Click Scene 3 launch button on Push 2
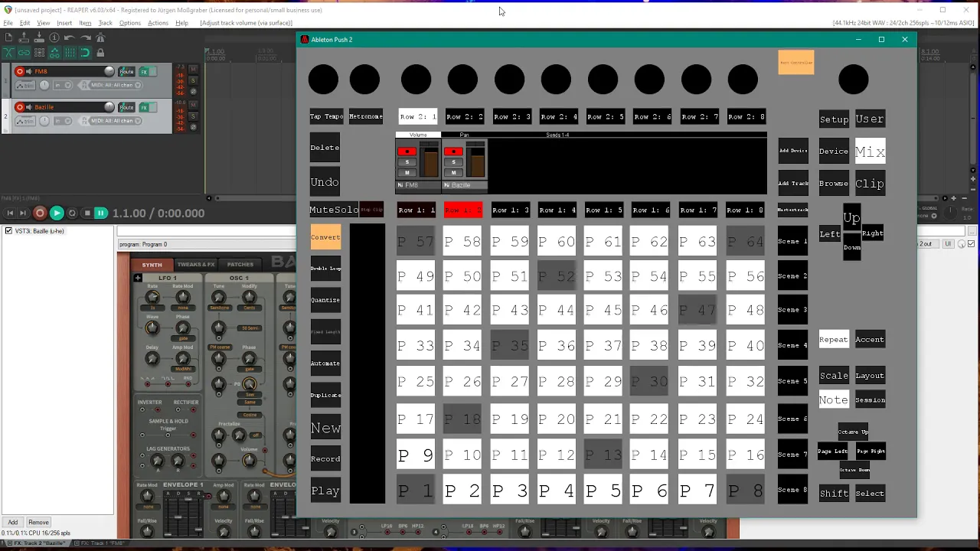 (x=792, y=310)
